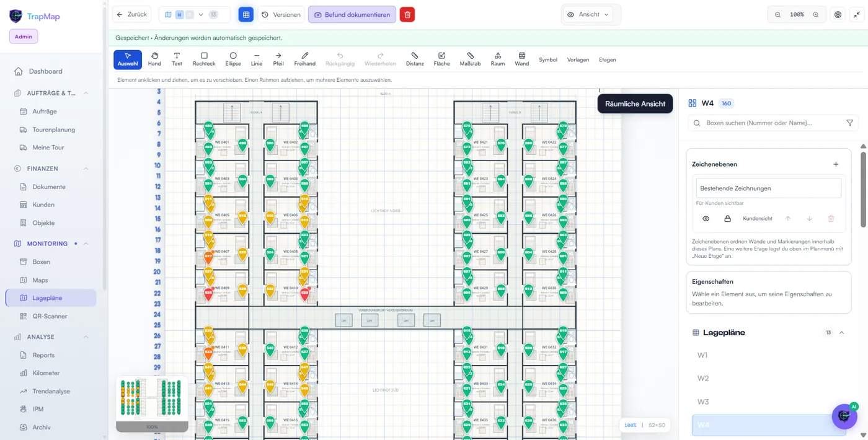Open the Ansicht view dropdown

(x=588, y=14)
